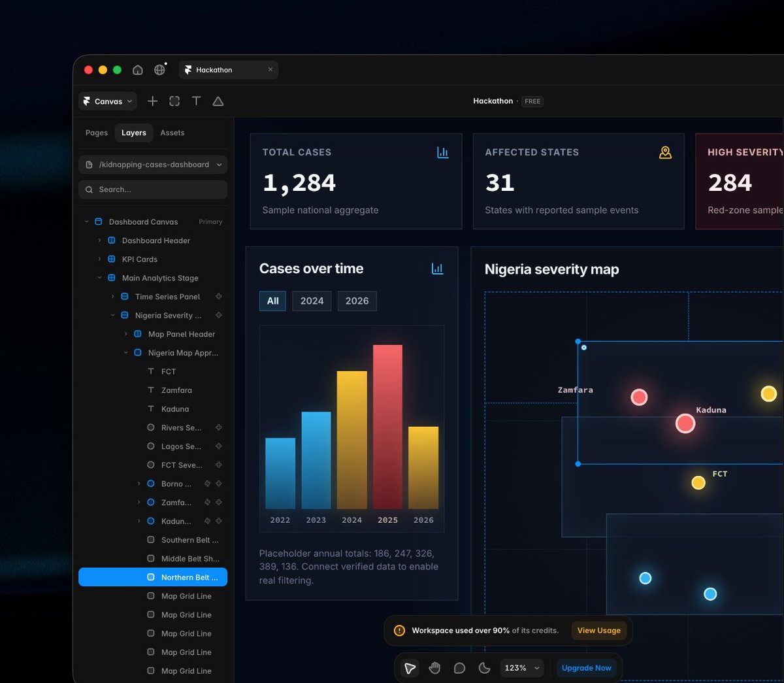This screenshot has height=683, width=784.
Task: Click the page file icon before /kidnapping-cases-dashboard
Action: 90,165
